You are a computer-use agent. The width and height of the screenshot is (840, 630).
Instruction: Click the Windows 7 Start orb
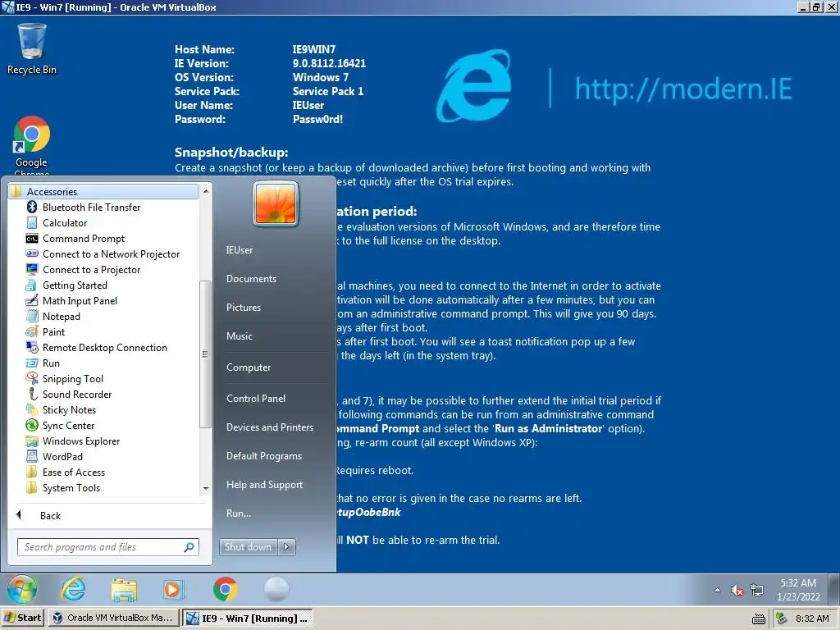pos(22,589)
